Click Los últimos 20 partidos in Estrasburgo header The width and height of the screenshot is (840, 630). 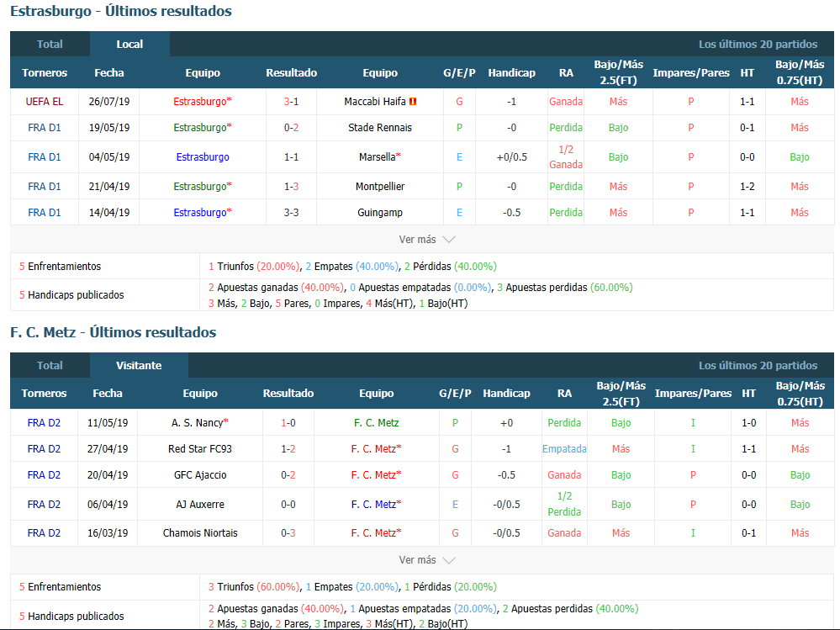click(758, 44)
